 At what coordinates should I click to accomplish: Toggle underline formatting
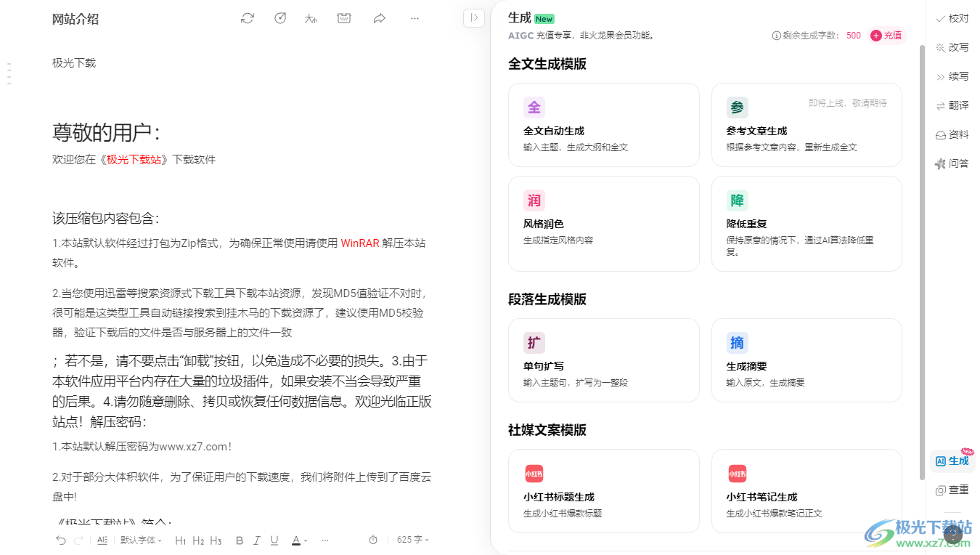click(274, 540)
